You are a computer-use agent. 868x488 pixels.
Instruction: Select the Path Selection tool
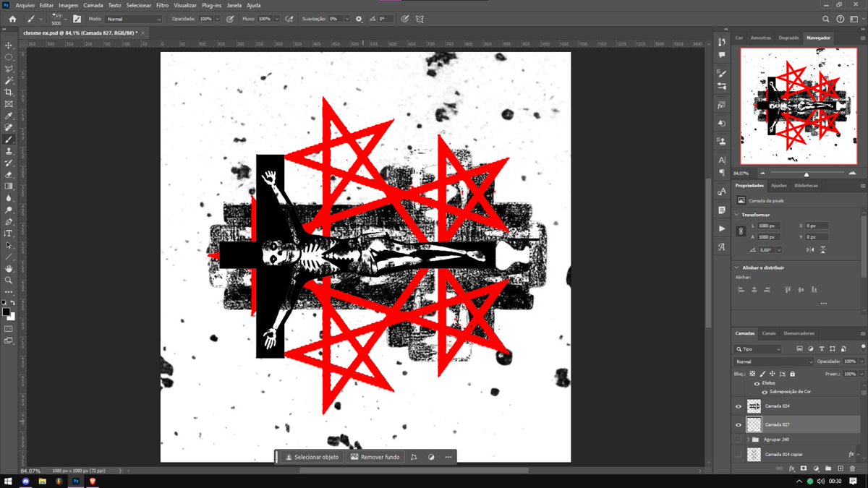click(x=9, y=245)
